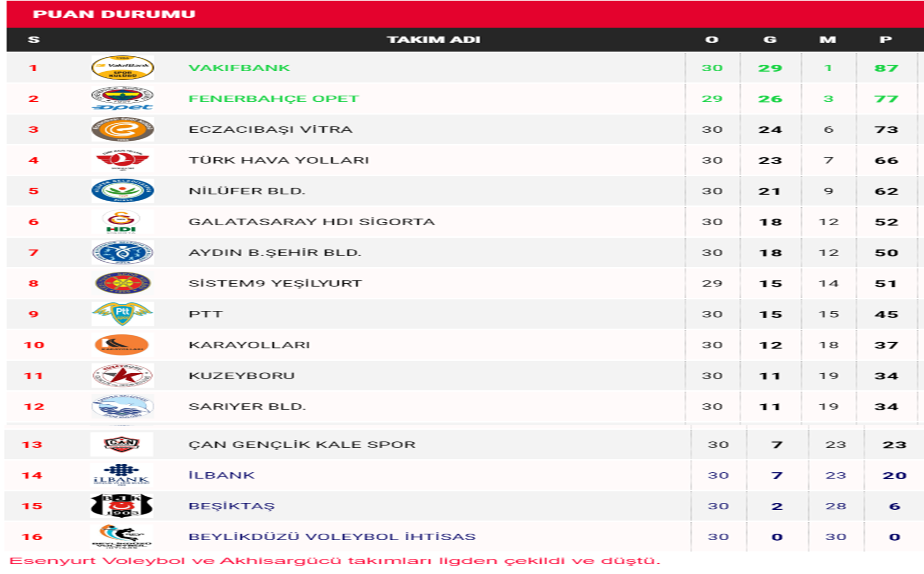The height and width of the screenshot is (574, 924).
Task: Click the Beşiktaş BJK crest
Action: (121, 506)
